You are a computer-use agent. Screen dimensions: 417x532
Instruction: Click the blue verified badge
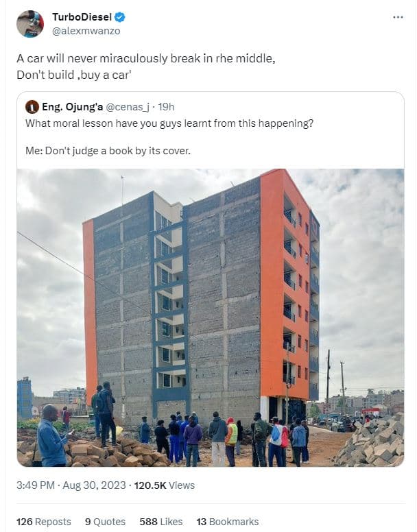(x=120, y=16)
